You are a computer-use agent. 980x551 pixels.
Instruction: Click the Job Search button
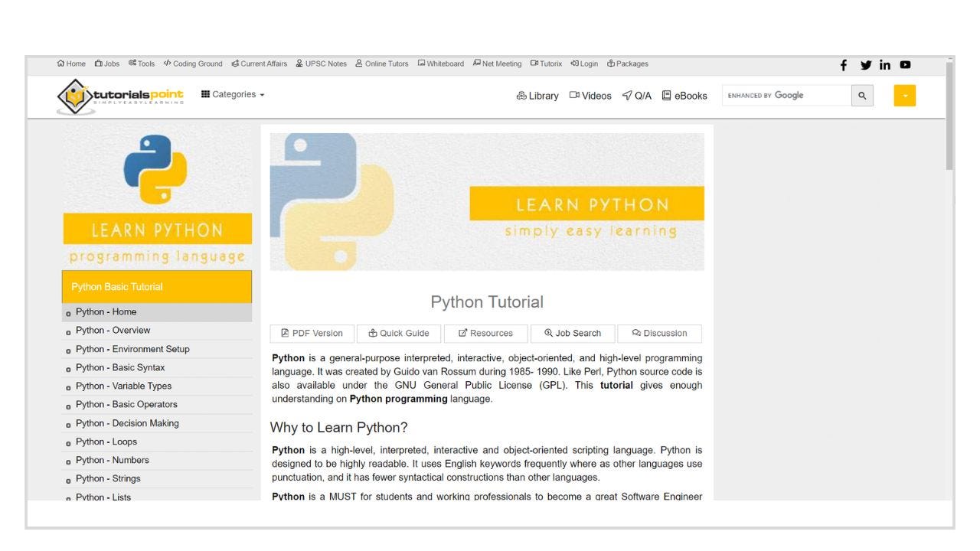point(573,333)
